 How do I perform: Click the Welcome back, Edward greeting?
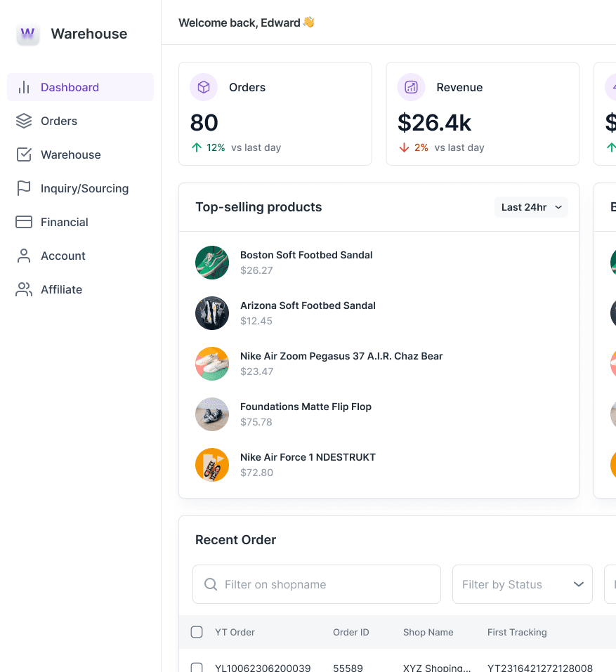click(x=247, y=22)
